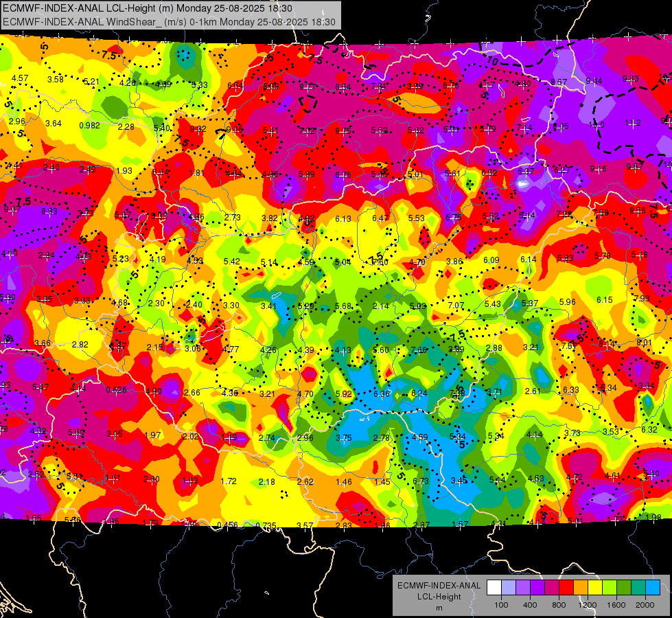Click the light lavender legend swatch
The height and width of the screenshot is (618, 672).
pos(508,588)
